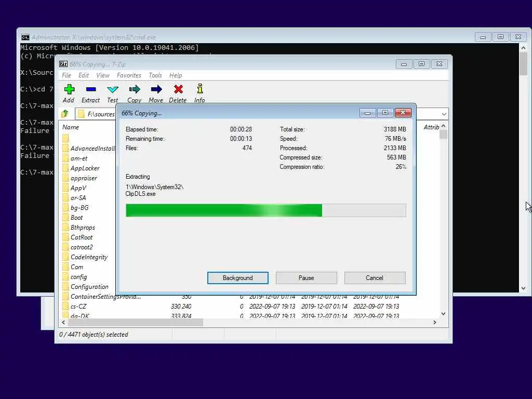Pause the copying operation
532x399 pixels.
(x=307, y=278)
